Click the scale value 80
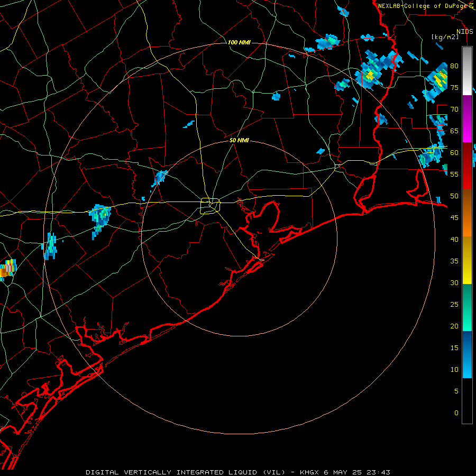Image resolution: width=476 pixels, height=476 pixels. (x=454, y=66)
